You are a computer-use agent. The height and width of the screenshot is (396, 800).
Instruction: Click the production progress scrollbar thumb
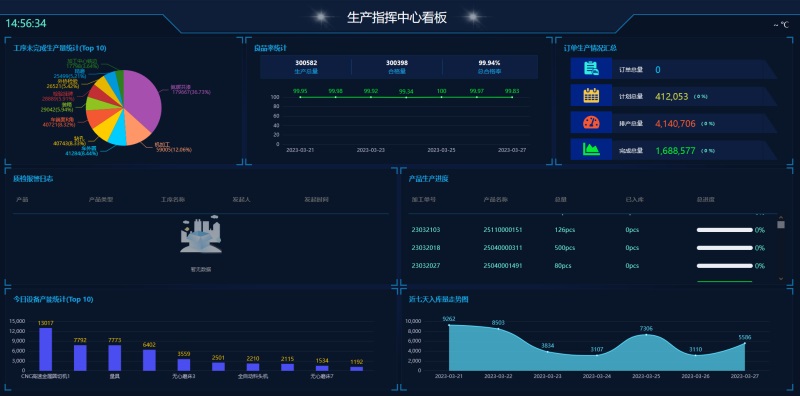pyautogui.click(x=781, y=225)
